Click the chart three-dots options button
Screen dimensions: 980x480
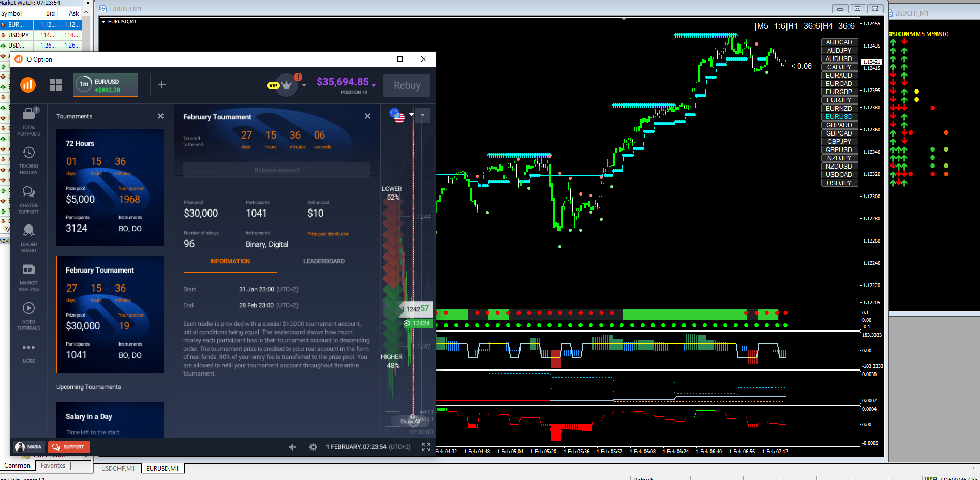click(393, 419)
